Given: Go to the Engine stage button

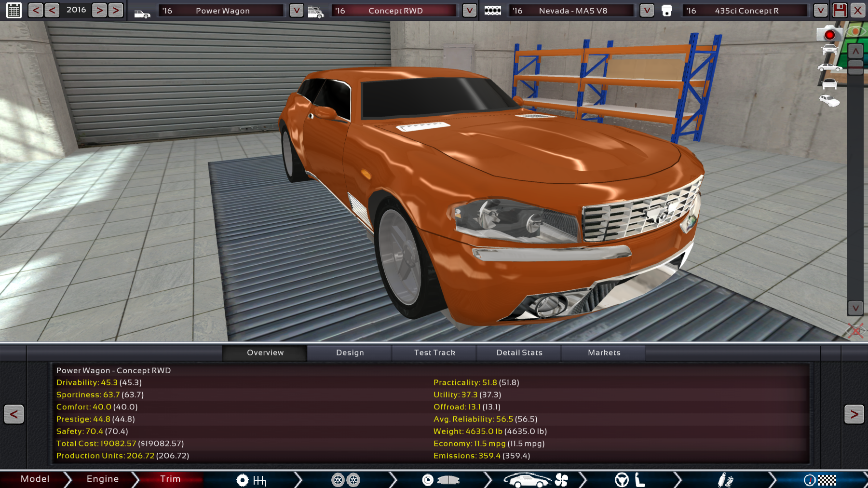Looking at the screenshot, I should (102, 479).
